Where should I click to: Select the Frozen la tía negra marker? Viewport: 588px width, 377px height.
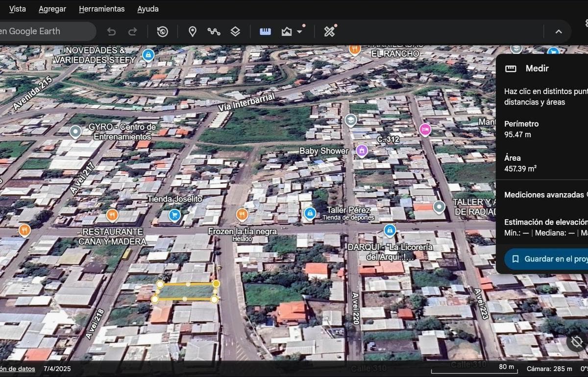[x=242, y=214]
